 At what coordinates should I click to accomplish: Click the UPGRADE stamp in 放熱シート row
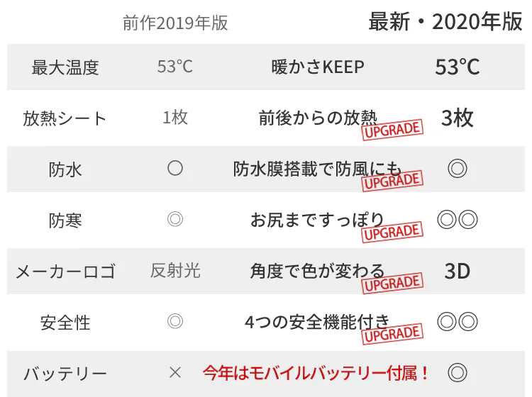[x=392, y=129]
